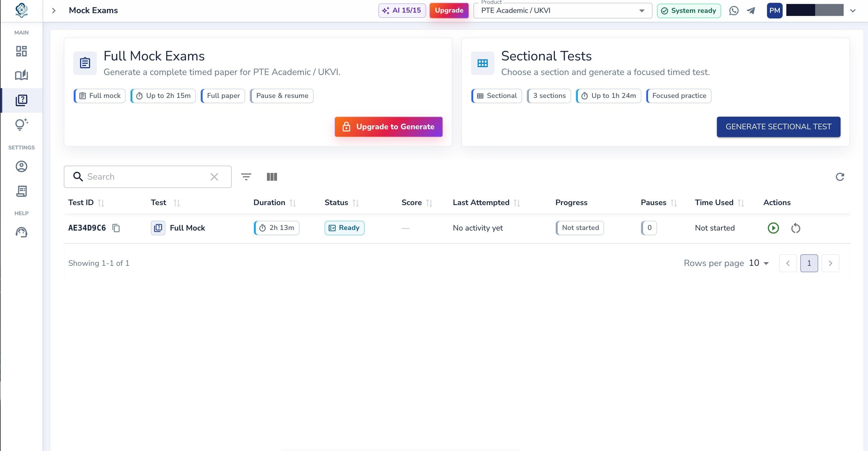Viewport: 868px width, 451px height.
Task: Clear the search field with X
Action: 214,177
